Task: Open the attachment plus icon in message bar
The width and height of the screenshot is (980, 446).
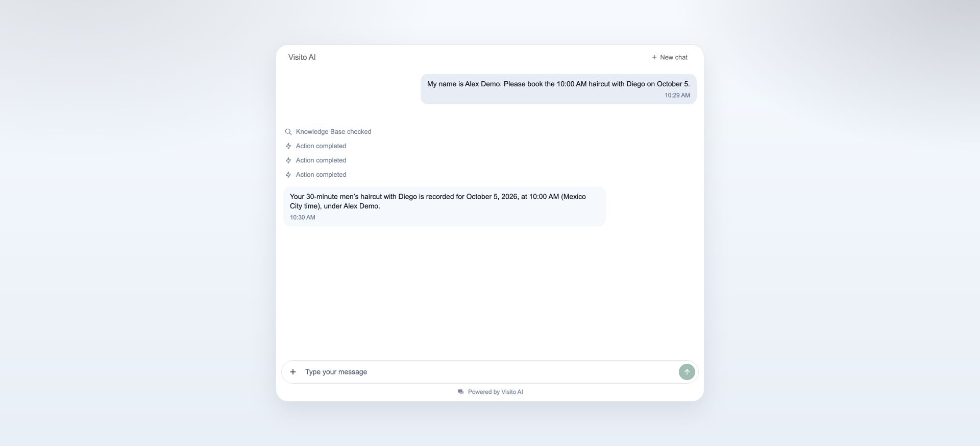Action: tap(293, 372)
